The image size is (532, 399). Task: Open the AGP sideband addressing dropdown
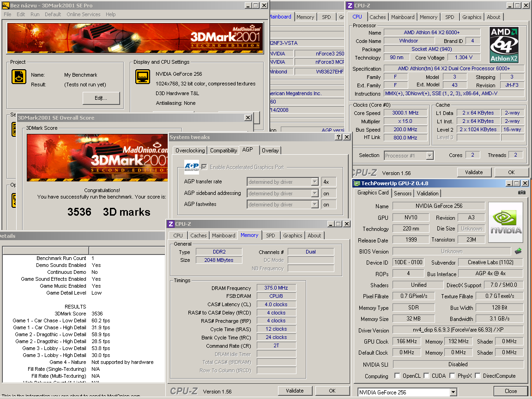click(x=314, y=193)
